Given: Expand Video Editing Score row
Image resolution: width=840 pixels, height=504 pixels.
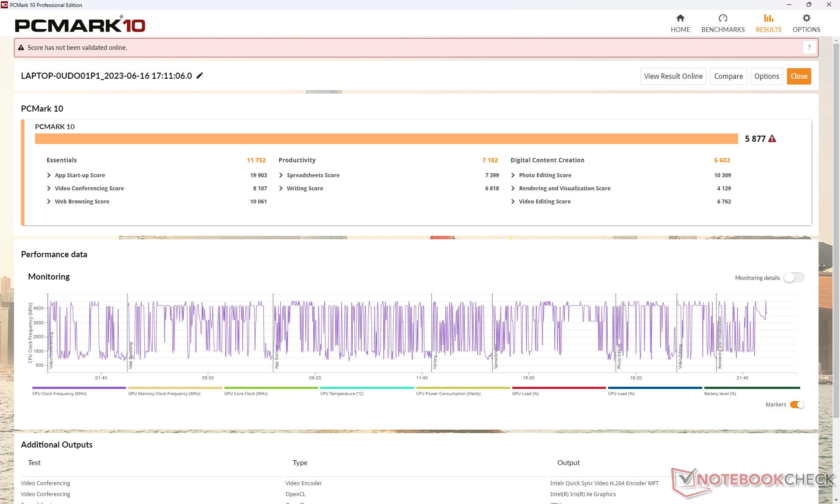Looking at the screenshot, I should [x=513, y=201].
